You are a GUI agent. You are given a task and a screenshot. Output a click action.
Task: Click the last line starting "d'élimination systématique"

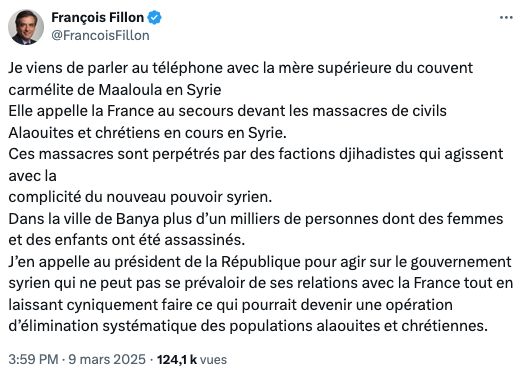[248, 326]
